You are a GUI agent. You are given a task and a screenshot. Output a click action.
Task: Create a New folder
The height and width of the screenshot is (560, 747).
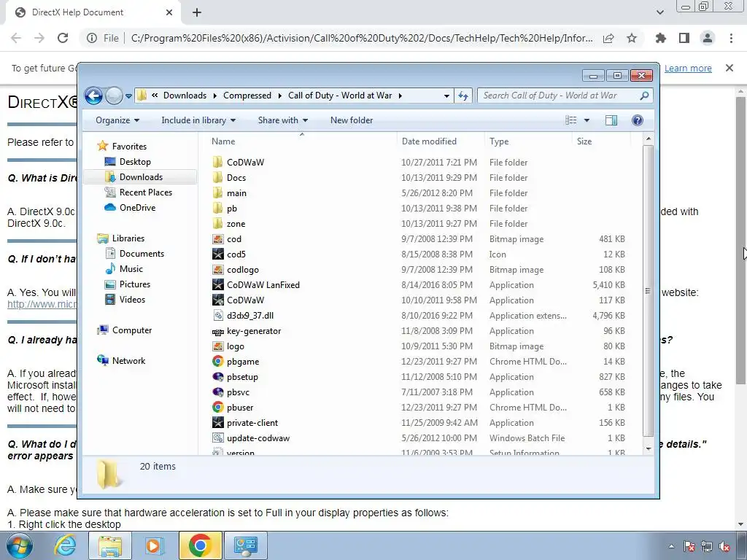[352, 120]
